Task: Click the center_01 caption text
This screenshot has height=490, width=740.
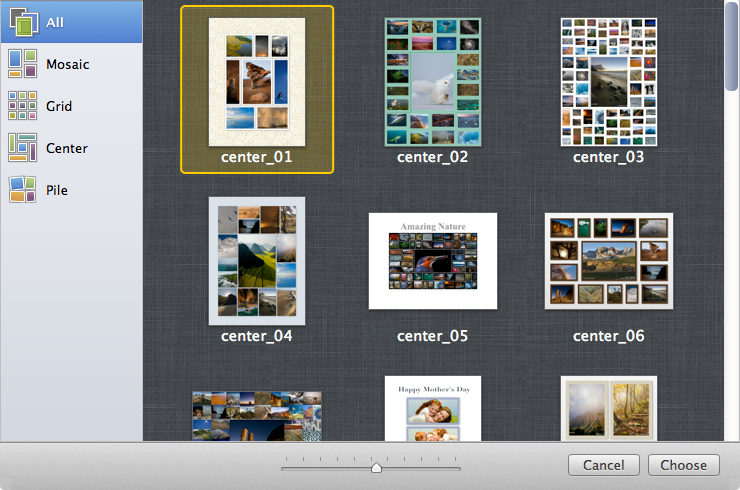Action: [x=257, y=157]
